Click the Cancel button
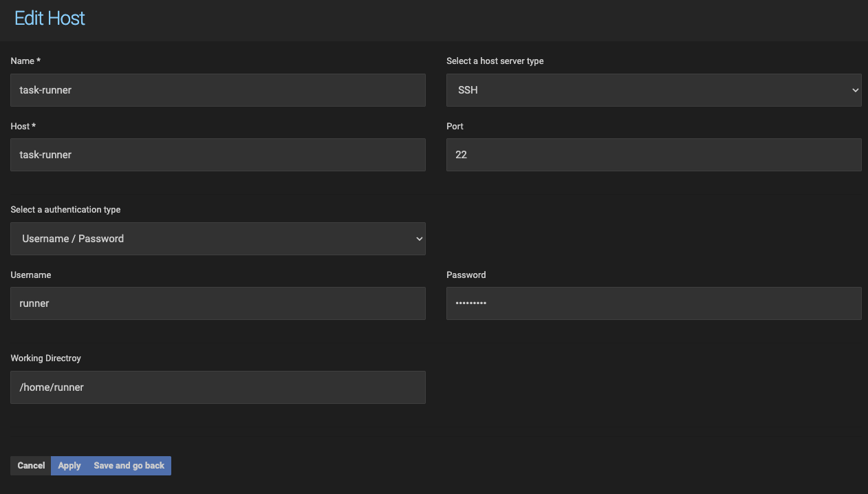 tap(30, 465)
